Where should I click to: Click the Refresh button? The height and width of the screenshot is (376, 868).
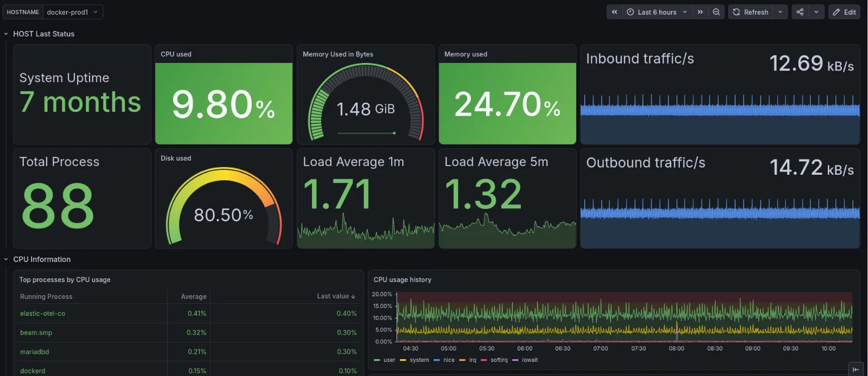[751, 12]
